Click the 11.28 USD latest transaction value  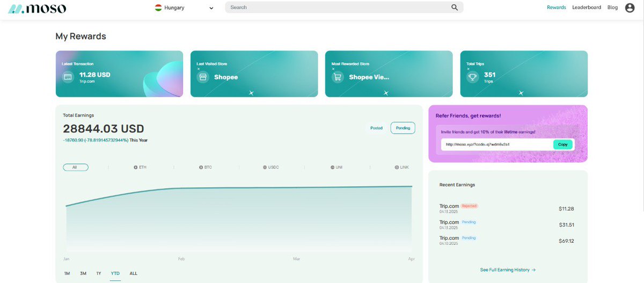click(94, 75)
